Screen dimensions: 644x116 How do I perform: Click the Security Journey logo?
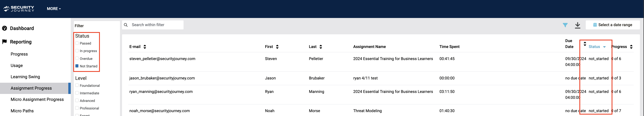pyautogui.click(x=19, y=9)
